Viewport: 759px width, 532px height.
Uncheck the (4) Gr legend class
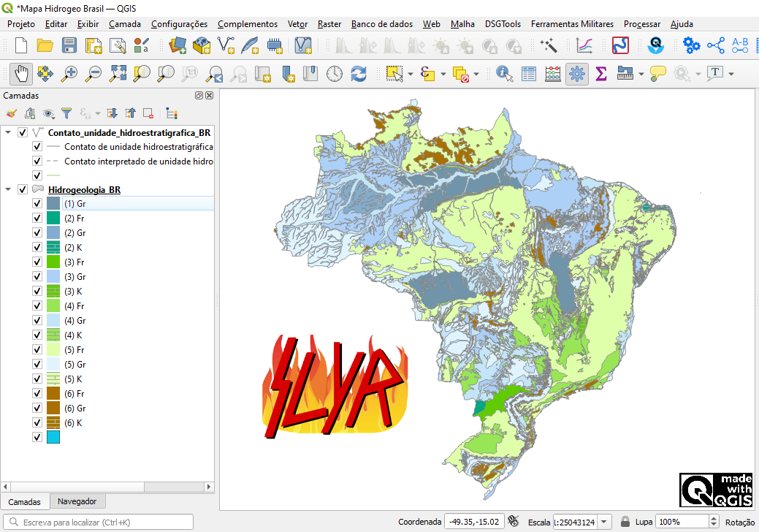point(37,320)
